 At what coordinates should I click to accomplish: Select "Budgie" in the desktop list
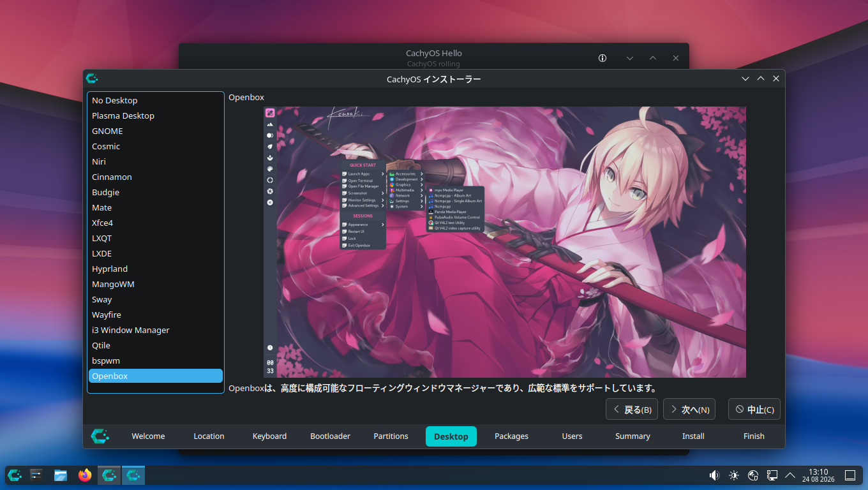[156, 192]
